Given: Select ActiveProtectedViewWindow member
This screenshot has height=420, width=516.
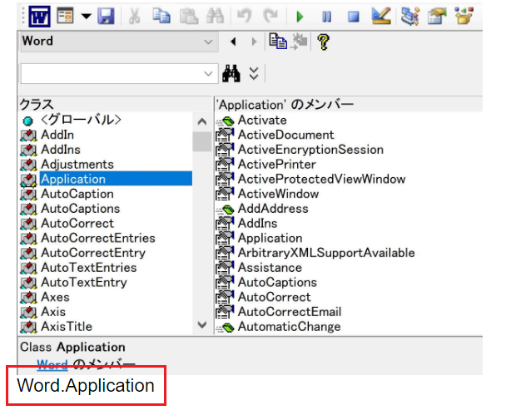Looking at the screenshot, I should tap(321, 180).
